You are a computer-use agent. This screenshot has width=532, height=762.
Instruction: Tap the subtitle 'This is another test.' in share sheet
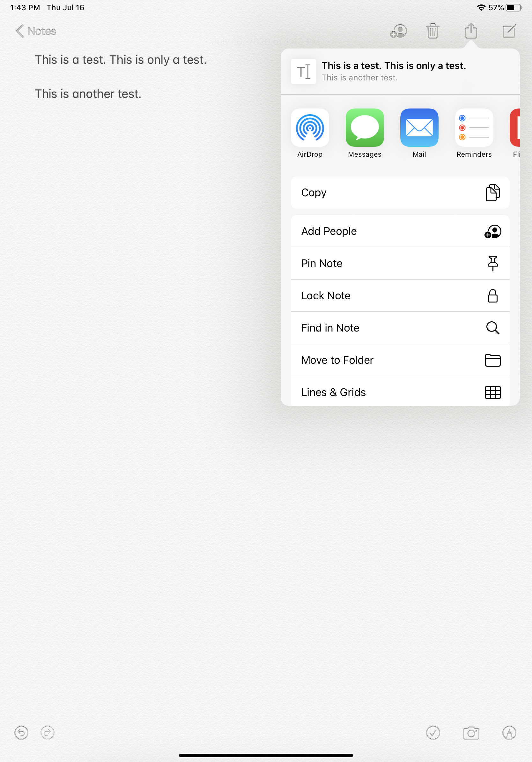359,78
